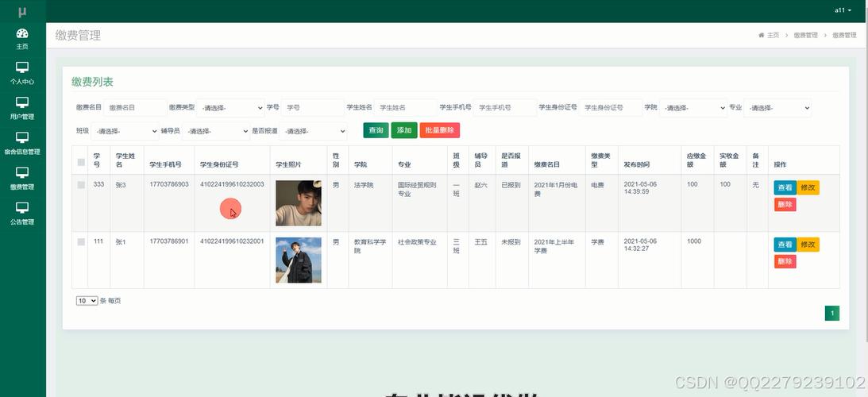Click the 缴费列表 panel title
Image resolution: width=868 pixels, height=397 pixels.
92,82
